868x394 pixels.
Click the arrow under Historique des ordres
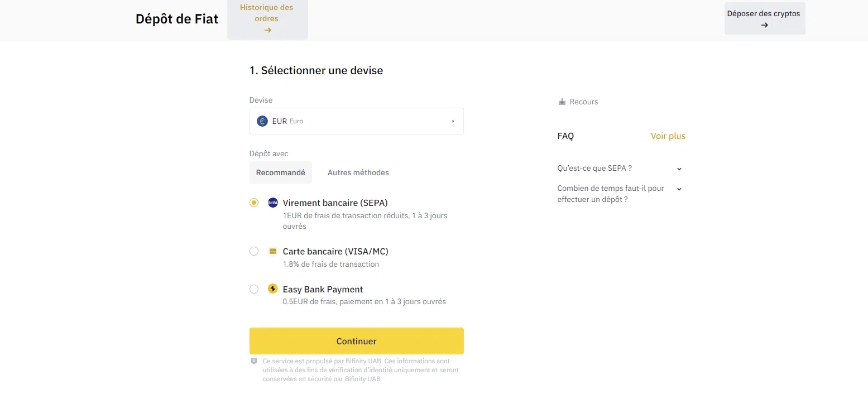[x=267, y=30]
